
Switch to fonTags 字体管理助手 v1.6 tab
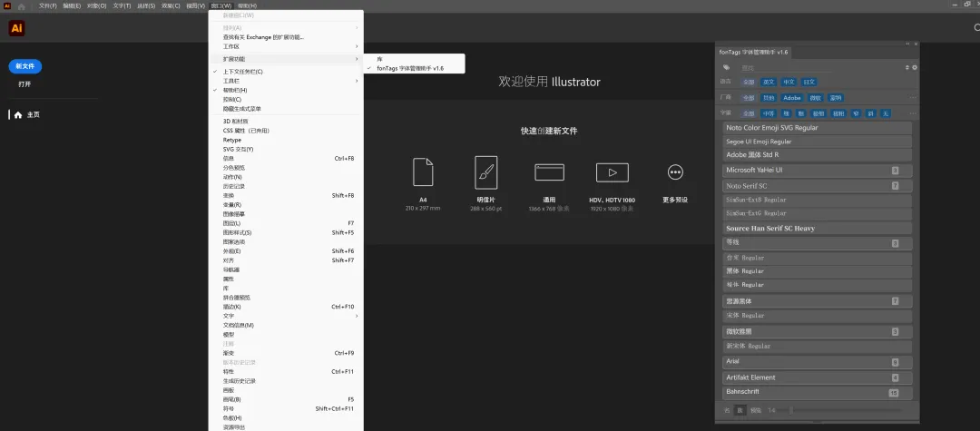coord(754,53)
